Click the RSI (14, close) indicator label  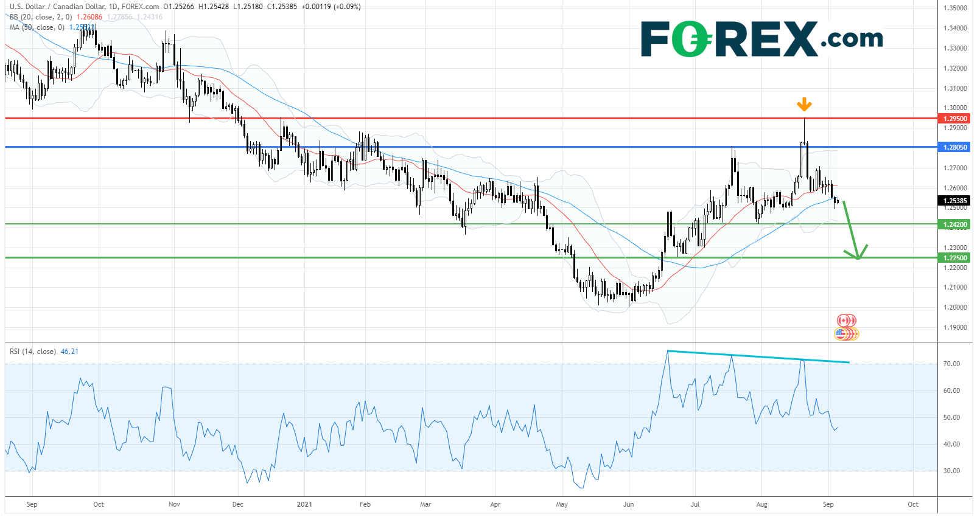[x=32, y=352]
